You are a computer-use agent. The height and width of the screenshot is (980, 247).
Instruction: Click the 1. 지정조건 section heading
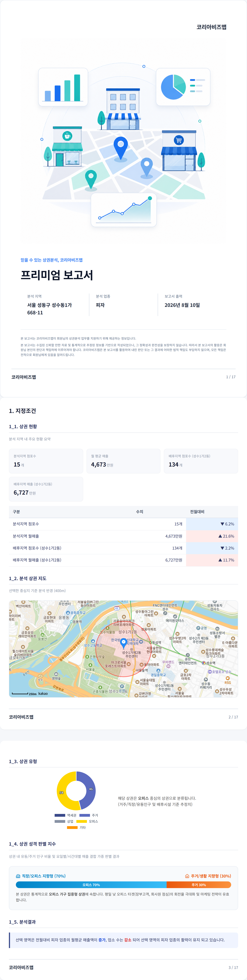point(23,411)
